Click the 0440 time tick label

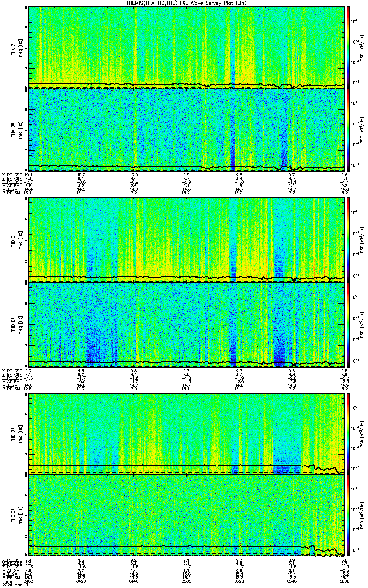[x=134, y=581]
